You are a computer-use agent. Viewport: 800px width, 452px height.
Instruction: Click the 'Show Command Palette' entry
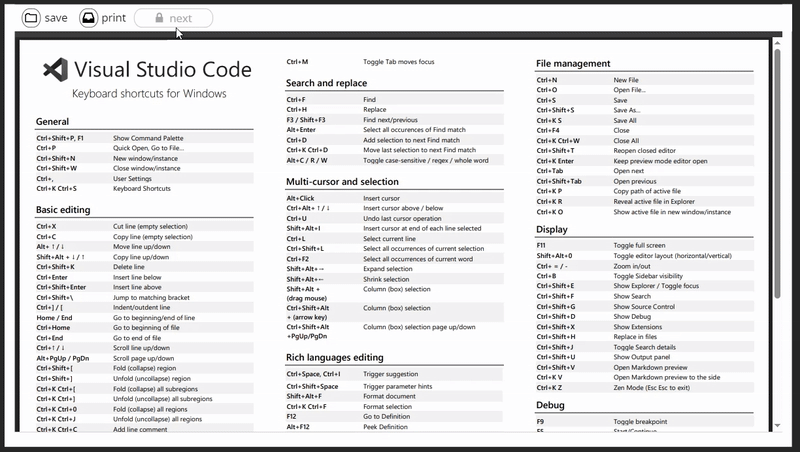pos(148,137)
